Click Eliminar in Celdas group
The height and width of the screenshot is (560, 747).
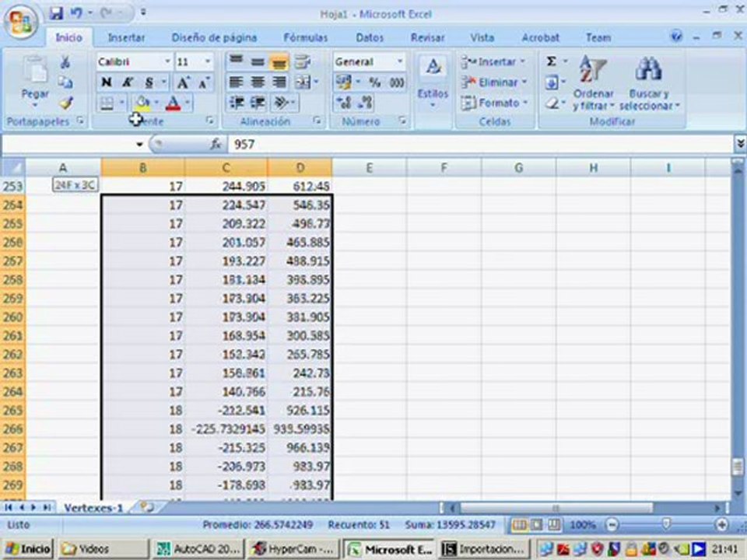[494, 82]
